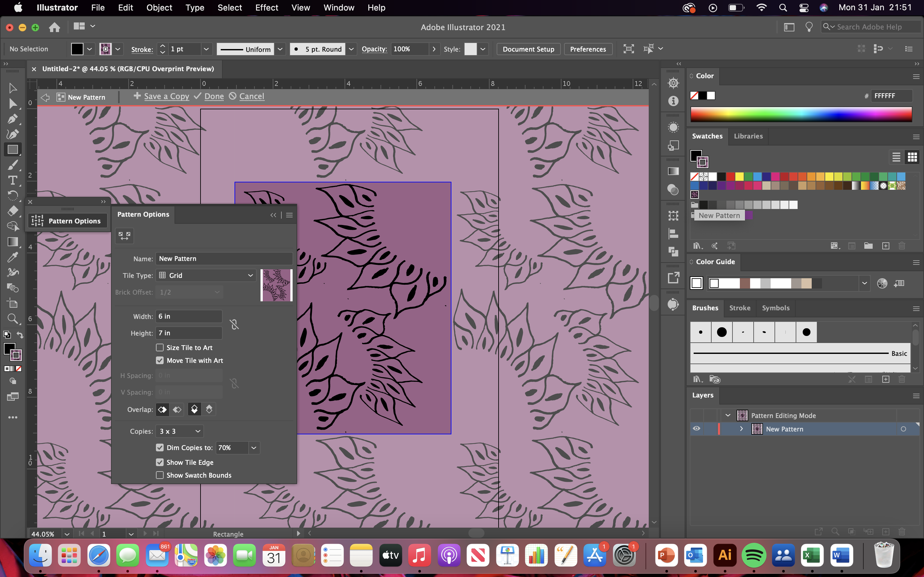Hide the New Pattern layer visibility
Screen dimensions: 924x577
click(x=697, y=428)
